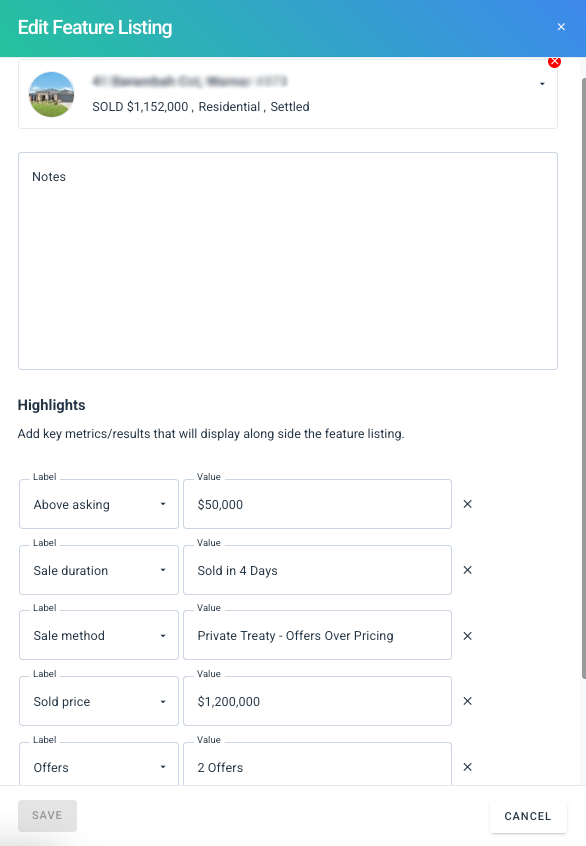Delete the Offers highlight row

(x=467, y=767)
